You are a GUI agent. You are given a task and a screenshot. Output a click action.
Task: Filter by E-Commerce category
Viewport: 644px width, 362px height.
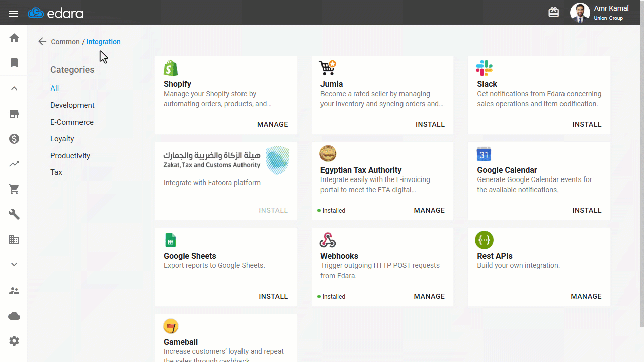pyautogui.click(x=72, y=122)
